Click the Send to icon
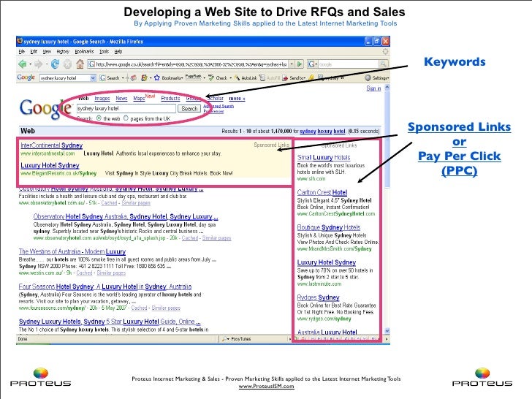 (285, 78)
